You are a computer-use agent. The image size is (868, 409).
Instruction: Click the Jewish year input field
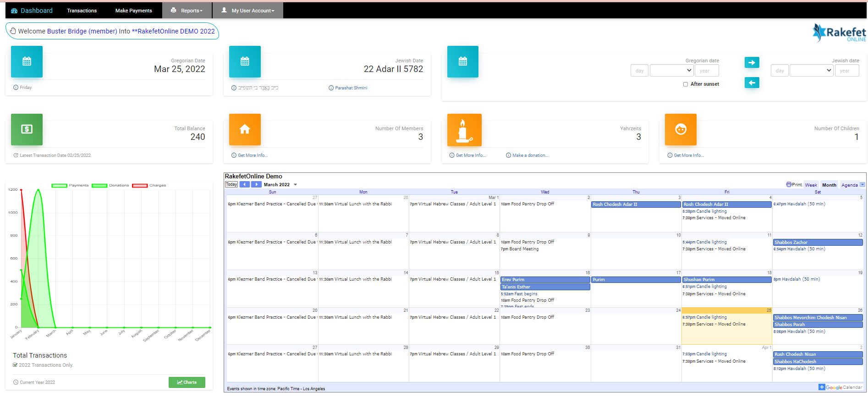pos(846,71)
